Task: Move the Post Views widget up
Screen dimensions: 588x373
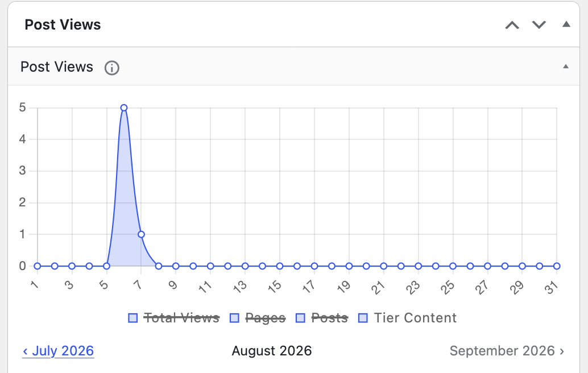Action: click(x=512, y=25)
